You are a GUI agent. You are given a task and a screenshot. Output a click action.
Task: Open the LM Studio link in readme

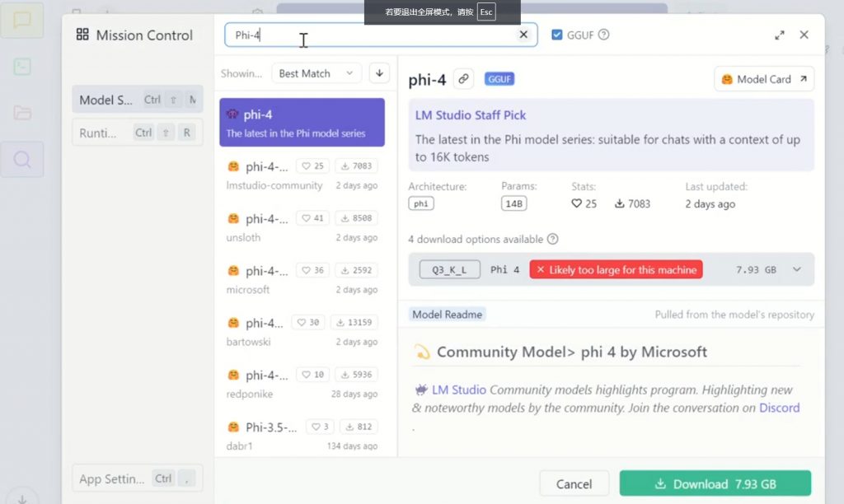pos(458,390)
